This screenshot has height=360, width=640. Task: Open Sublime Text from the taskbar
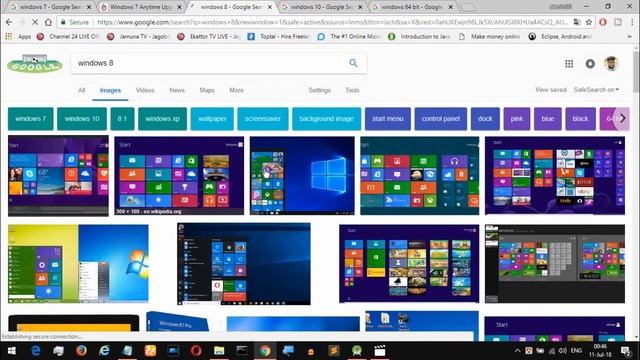[334, 351]
